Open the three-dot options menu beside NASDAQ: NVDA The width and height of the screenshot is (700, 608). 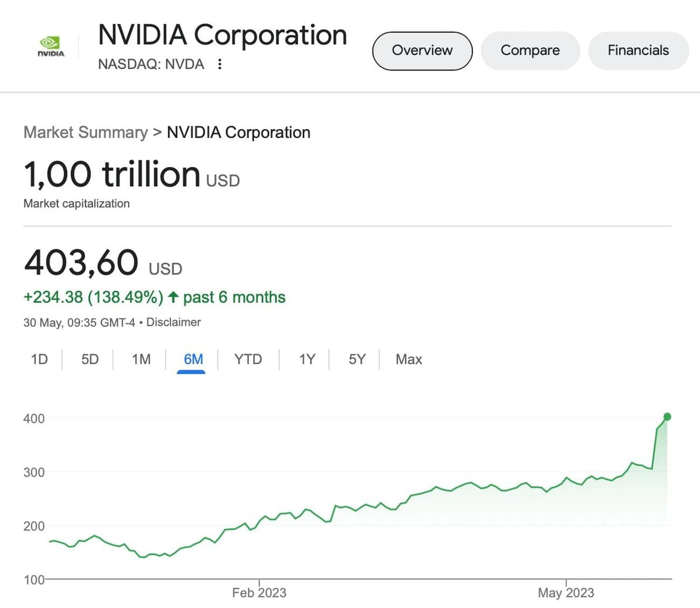point(220,64)
